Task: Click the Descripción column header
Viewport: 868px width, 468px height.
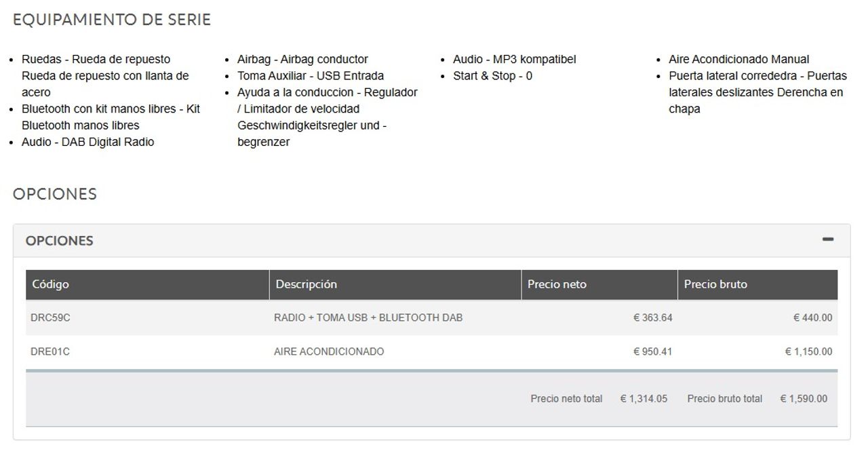Action: pos(306,285)
